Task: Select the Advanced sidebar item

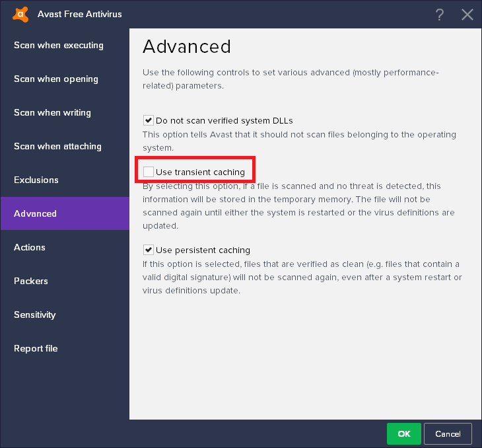Action: pyautogui.click(x=36, y=214)
